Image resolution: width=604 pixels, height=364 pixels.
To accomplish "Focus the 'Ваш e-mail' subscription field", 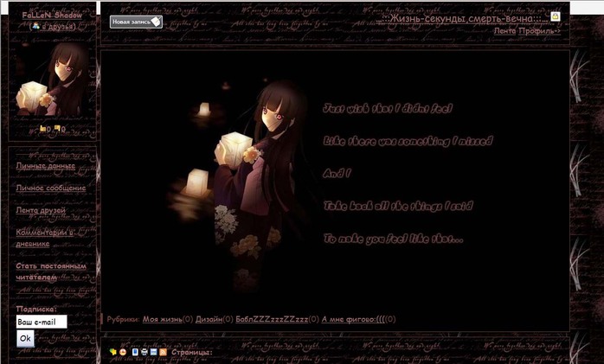I will point(42,322).
